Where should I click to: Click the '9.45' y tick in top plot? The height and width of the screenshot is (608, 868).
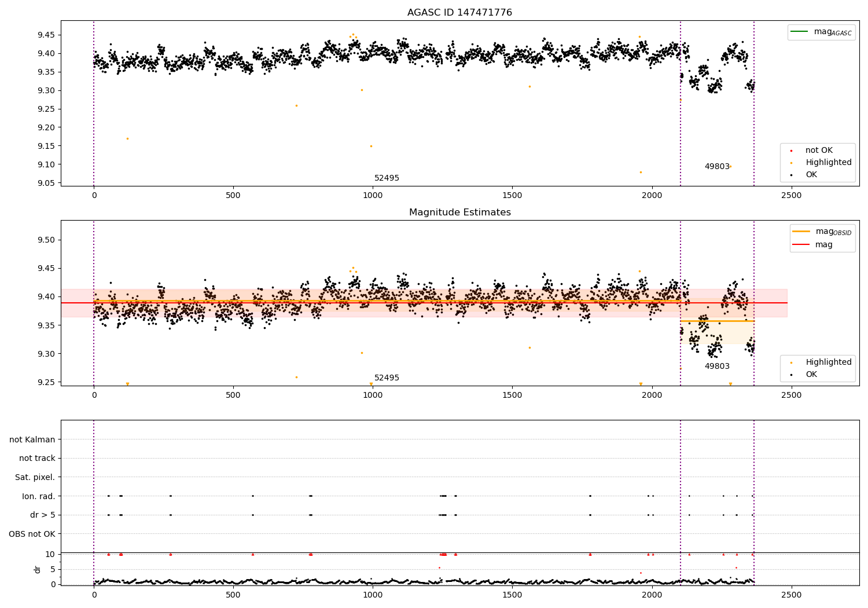(x=46, y=35)
